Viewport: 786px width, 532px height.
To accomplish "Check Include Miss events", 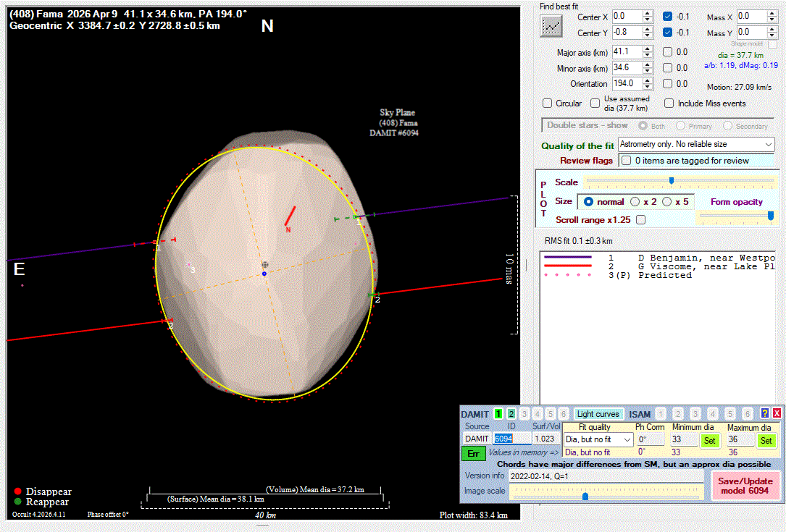I will [669, 104].
